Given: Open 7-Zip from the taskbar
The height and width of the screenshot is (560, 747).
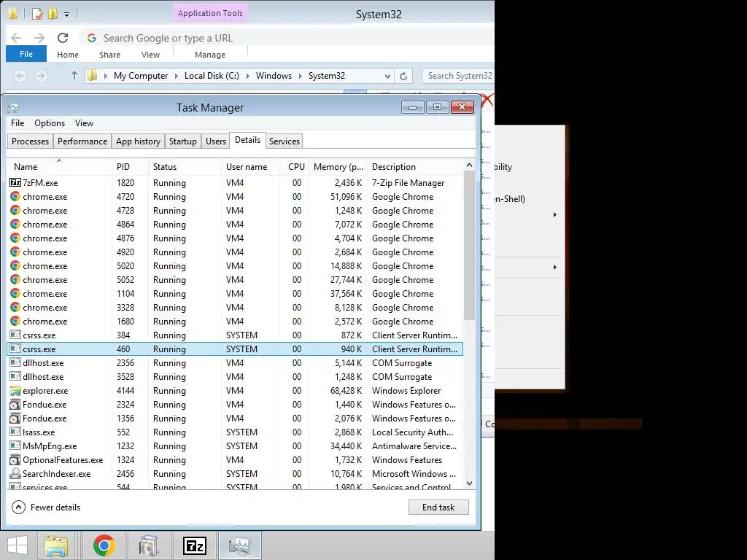Looking at the screenshot, I should click(x=195, y=545).
